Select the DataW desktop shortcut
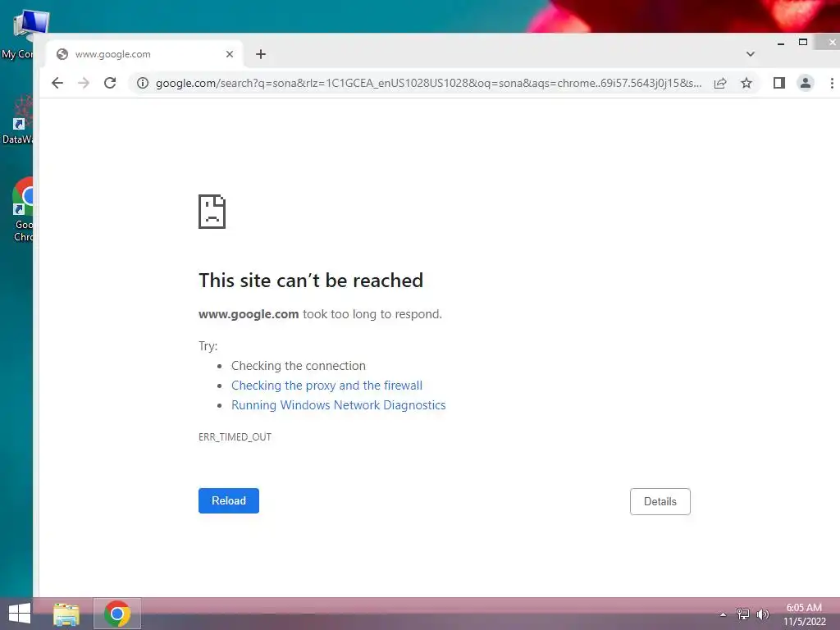The image size is (840, 630). point(17,121)
